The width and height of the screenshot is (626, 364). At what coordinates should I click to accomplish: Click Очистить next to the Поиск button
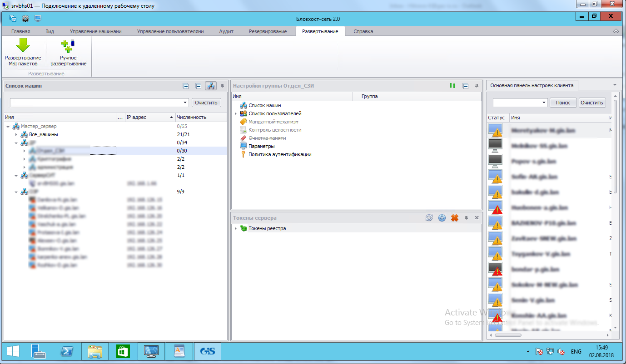tap(592, 103)
